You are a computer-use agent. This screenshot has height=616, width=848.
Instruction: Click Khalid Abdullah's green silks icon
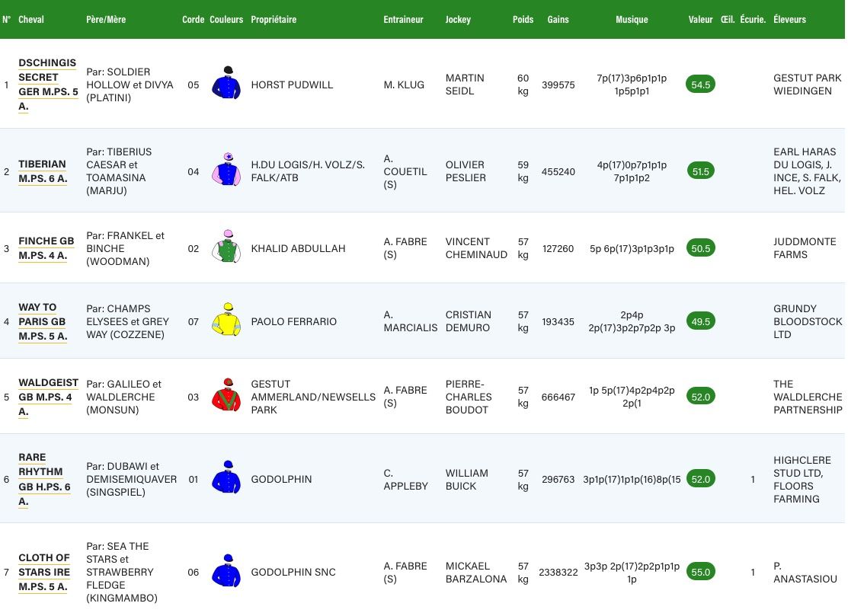[226, 247]
